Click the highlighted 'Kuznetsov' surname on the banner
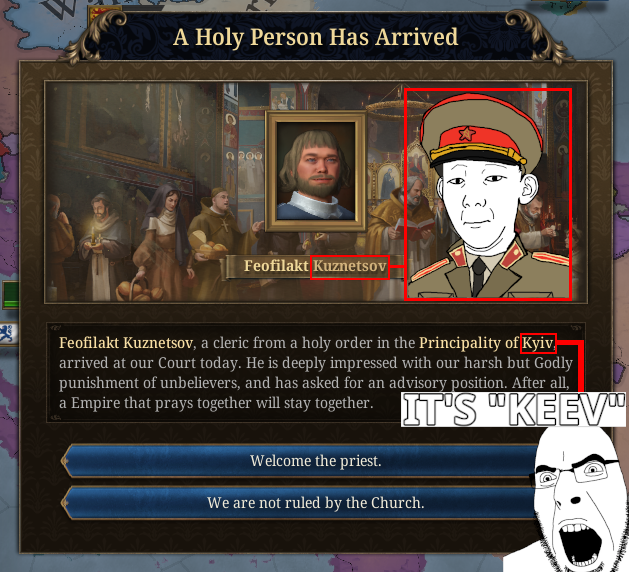629x572 pixels. [x=350, y=266]
